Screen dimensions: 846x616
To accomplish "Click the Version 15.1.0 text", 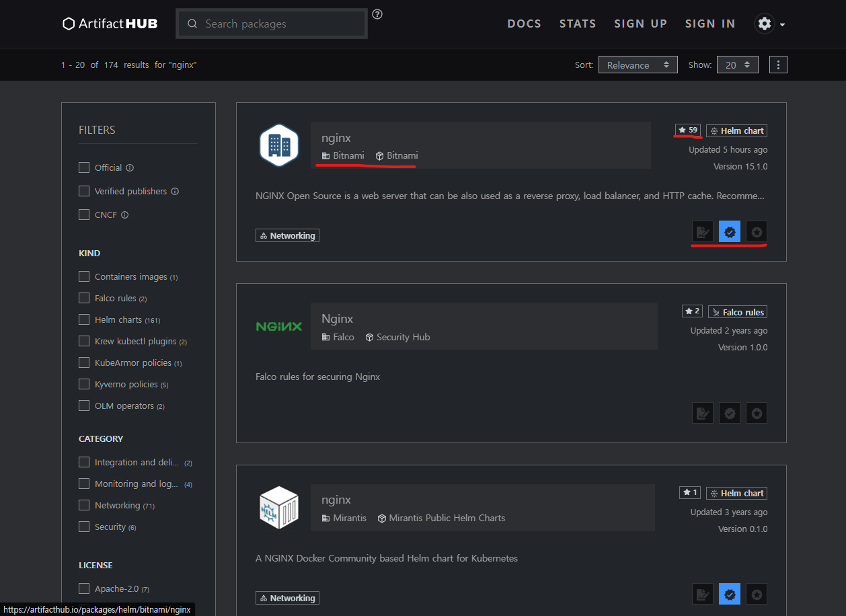I will pos(740,166).
